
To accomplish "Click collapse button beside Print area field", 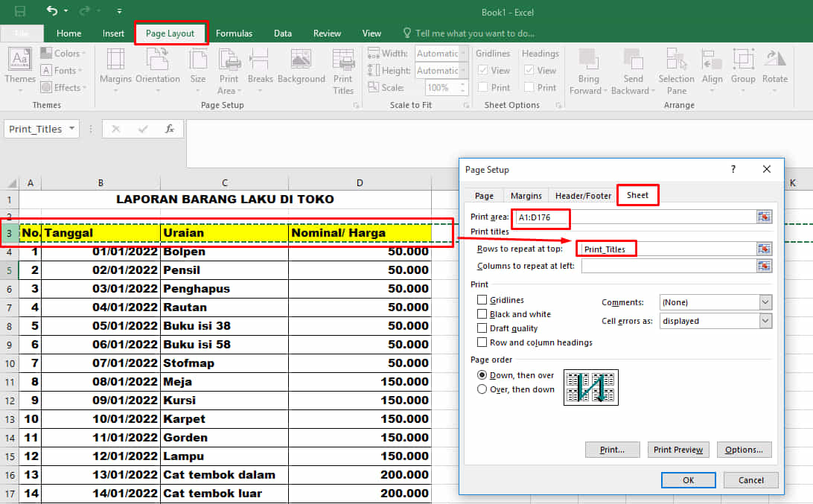I will tap(764, 217).
